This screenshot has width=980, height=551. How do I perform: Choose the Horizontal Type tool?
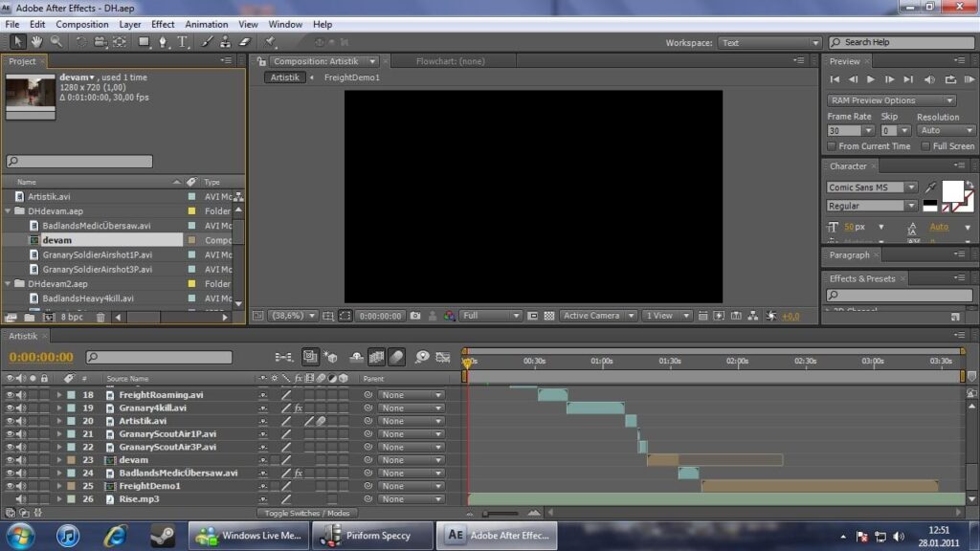tap(183, 42)
